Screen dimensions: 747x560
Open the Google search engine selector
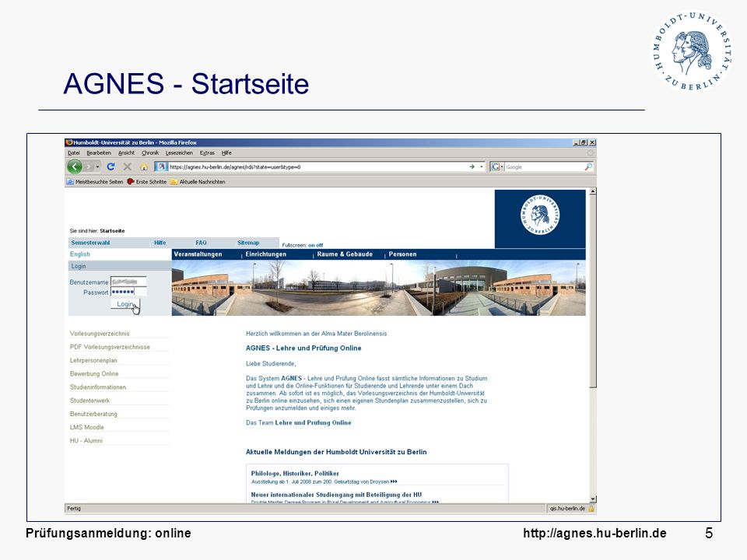[497, 166]
